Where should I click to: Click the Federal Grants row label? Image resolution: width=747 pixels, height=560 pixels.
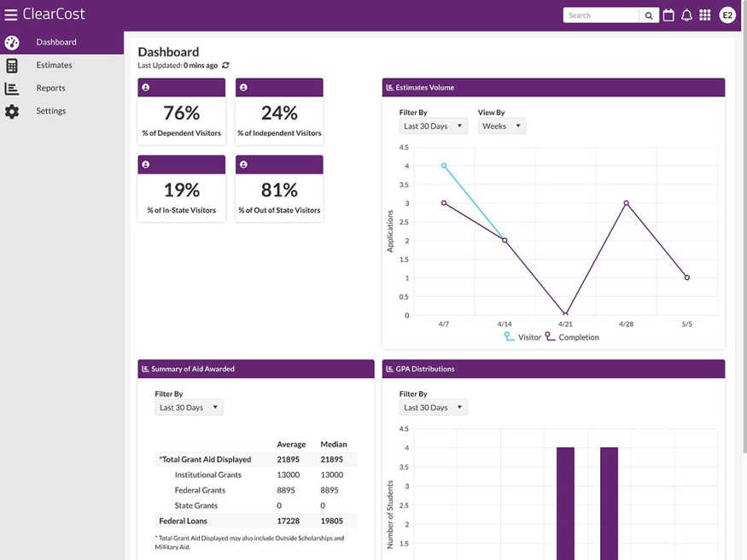[200, 490]
